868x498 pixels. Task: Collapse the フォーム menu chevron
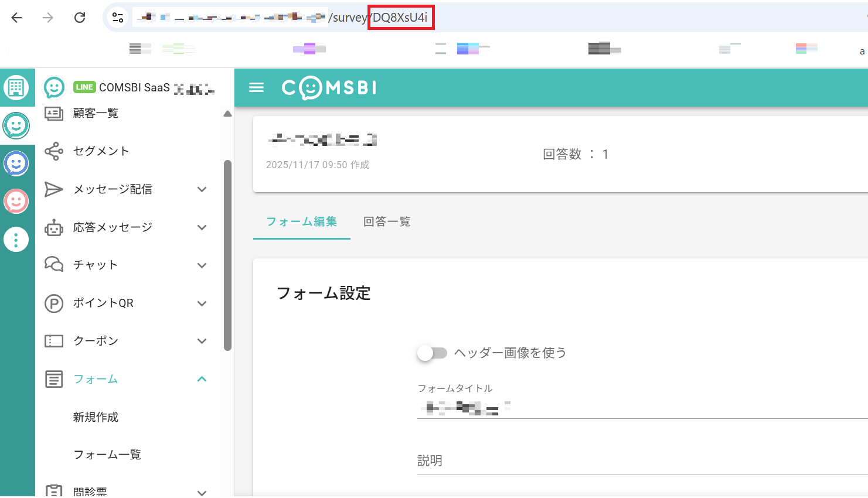coord(202,379)
